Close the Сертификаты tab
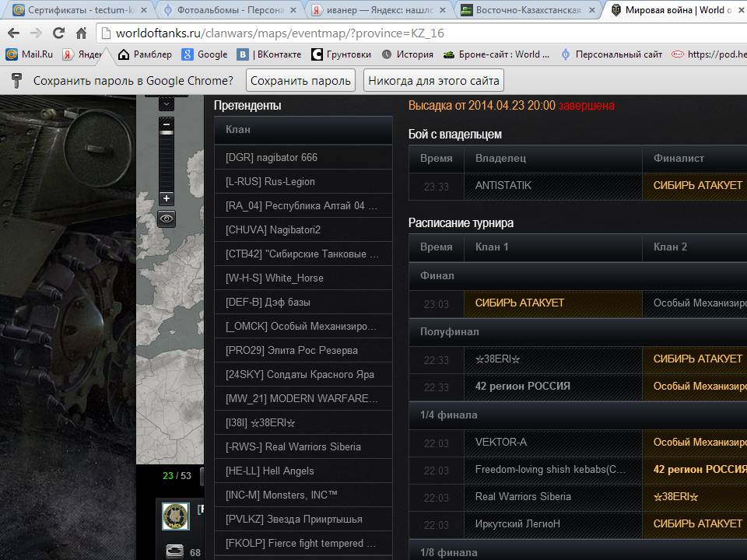 click(145, 9)
